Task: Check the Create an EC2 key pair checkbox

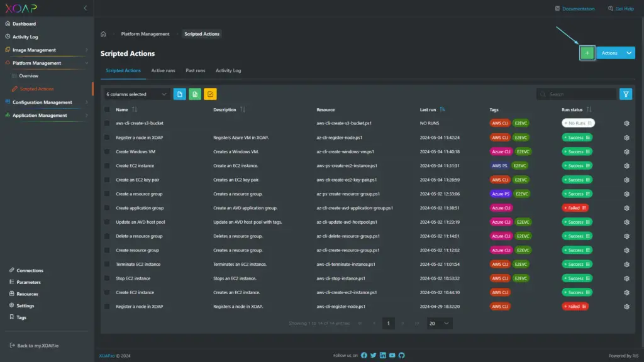Action: tap(107, 180)
